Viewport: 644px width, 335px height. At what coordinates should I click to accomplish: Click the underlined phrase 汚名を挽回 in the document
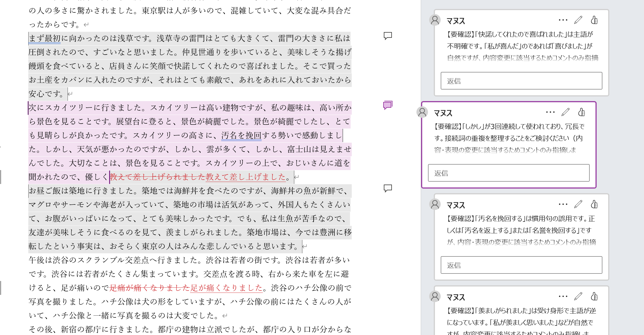(x=241, y=135)
